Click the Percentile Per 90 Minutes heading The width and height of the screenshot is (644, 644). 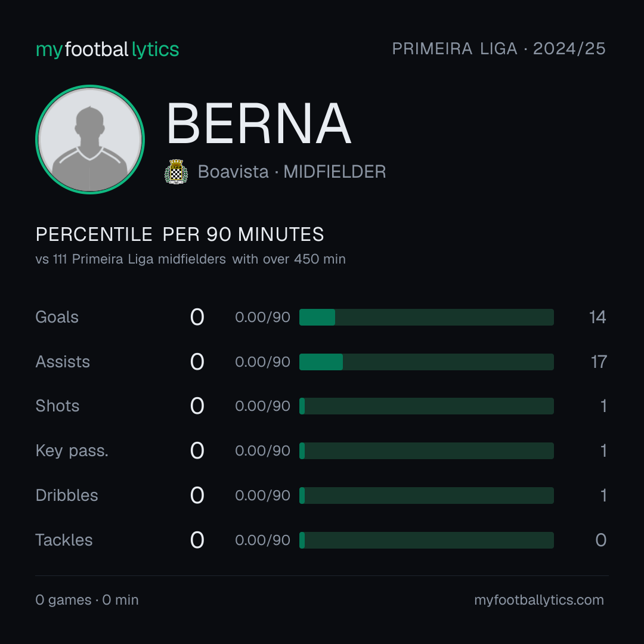click(x=179, y=234)
